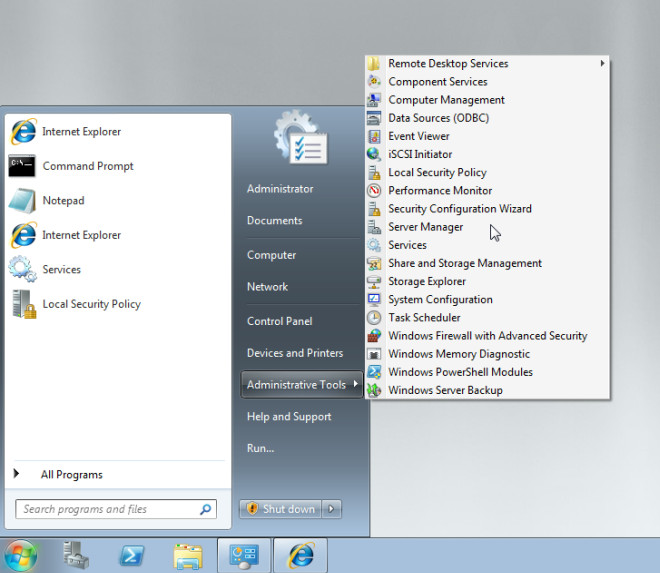Click the Event Viewer icon
The height and width of the screenshot is (573, 660).
pos(374,136)
